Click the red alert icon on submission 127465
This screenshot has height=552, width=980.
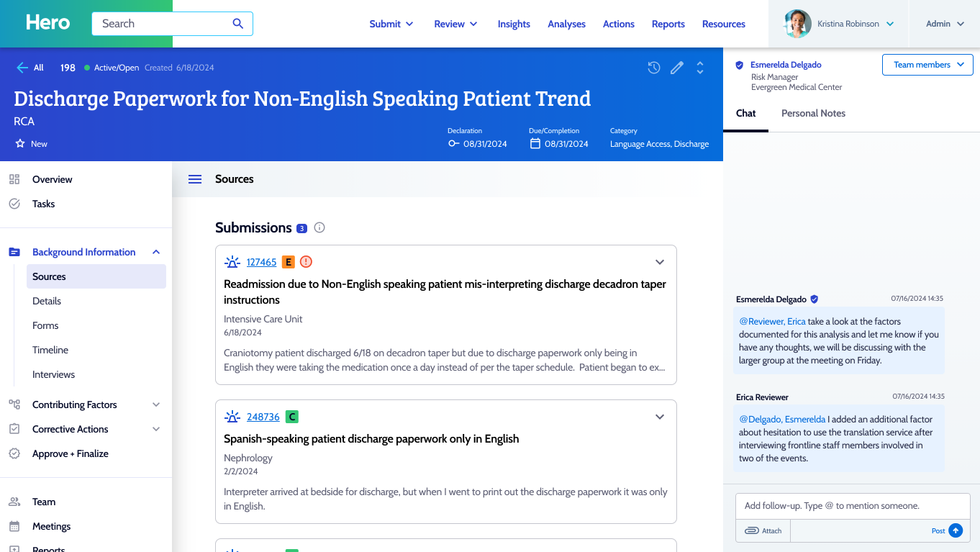coord(306,262)
